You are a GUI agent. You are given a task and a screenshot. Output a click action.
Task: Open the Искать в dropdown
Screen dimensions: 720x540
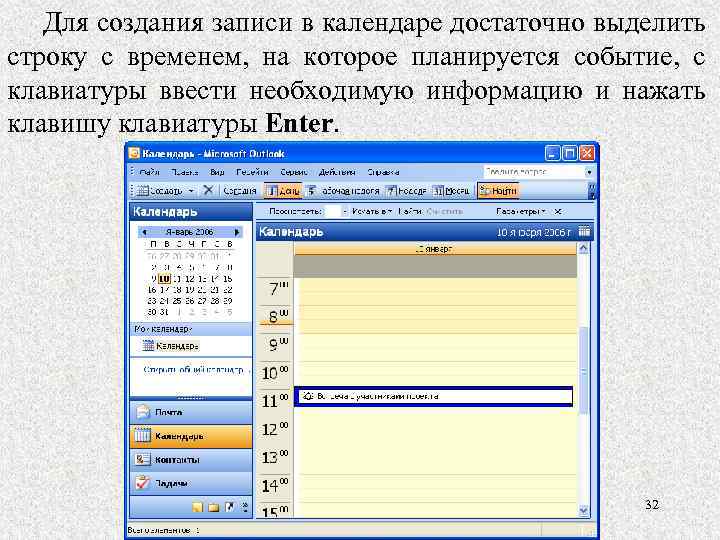(372, 211)
